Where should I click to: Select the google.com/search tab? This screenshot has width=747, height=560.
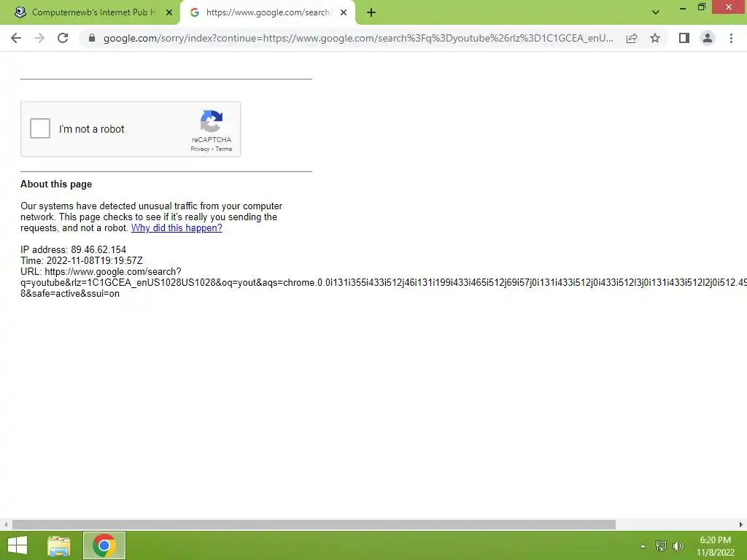(x=268, y=12)
